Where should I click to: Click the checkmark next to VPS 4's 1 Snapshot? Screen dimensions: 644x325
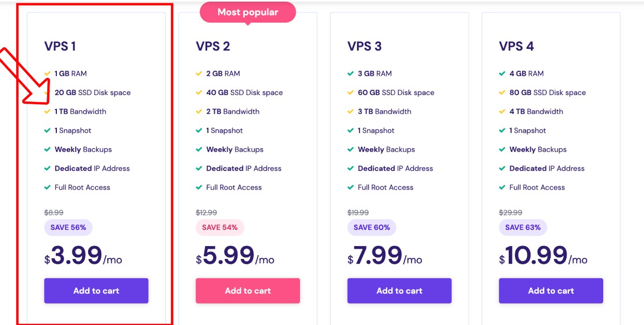pyautogui.click(x=502, y=130)
